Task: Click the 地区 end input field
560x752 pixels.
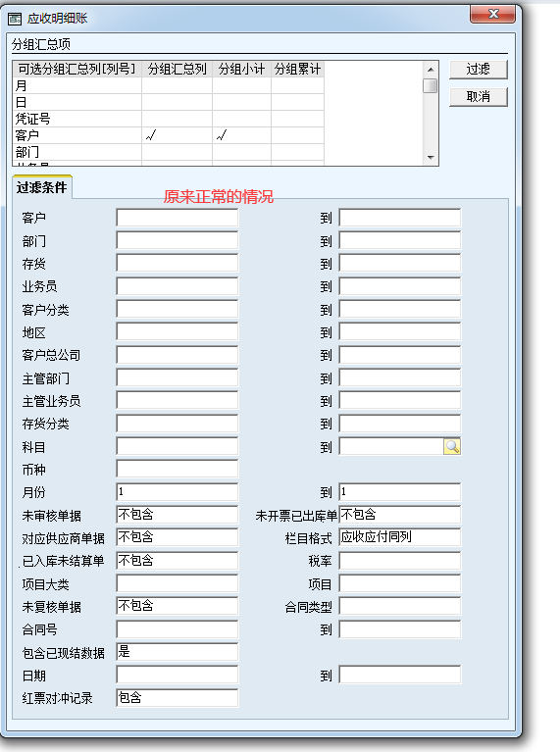Action: click(400, 331)
